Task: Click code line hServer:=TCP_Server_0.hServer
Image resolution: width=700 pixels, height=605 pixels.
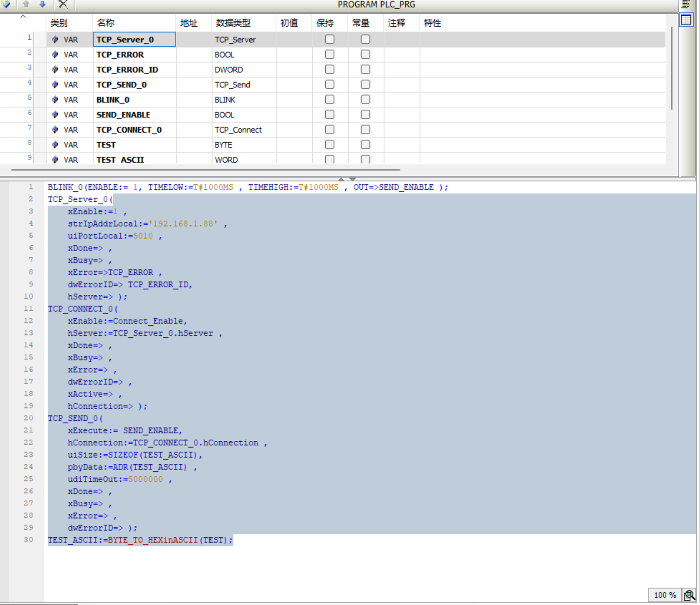Action: (x=145, y=333)
